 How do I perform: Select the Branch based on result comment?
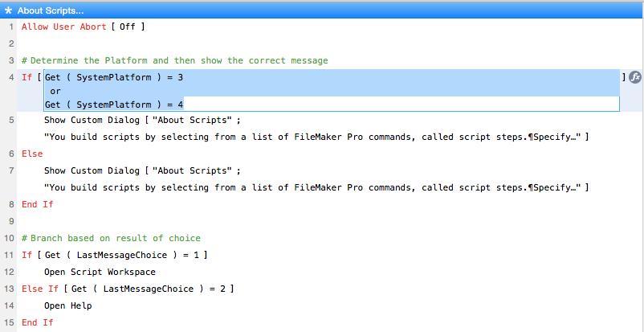click(x=111, y=238)
